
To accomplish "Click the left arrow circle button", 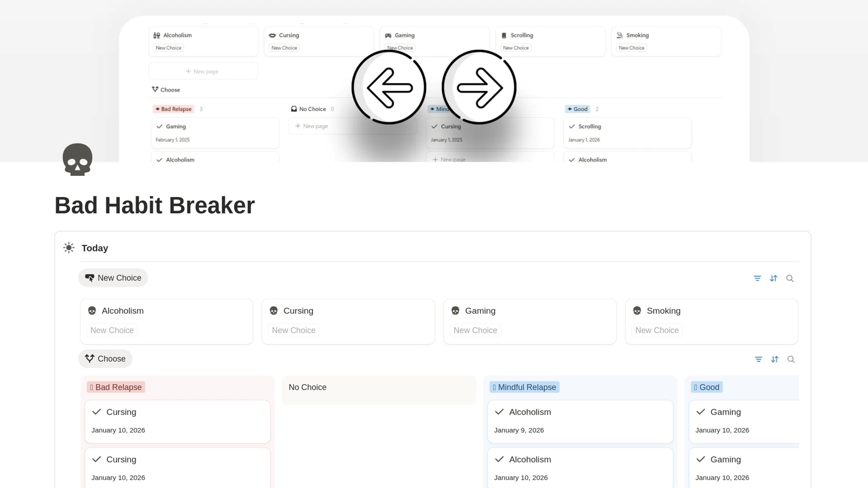I will point(389,87).
